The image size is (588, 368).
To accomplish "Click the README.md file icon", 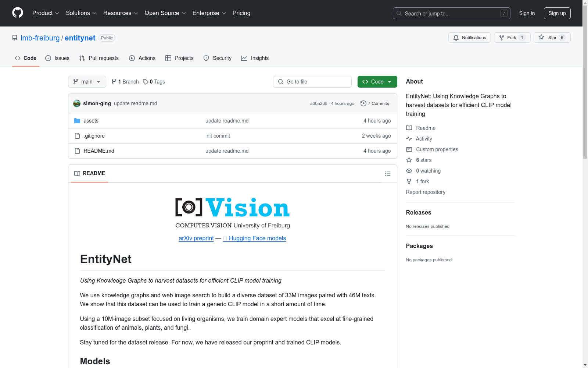I will (77, 151).
